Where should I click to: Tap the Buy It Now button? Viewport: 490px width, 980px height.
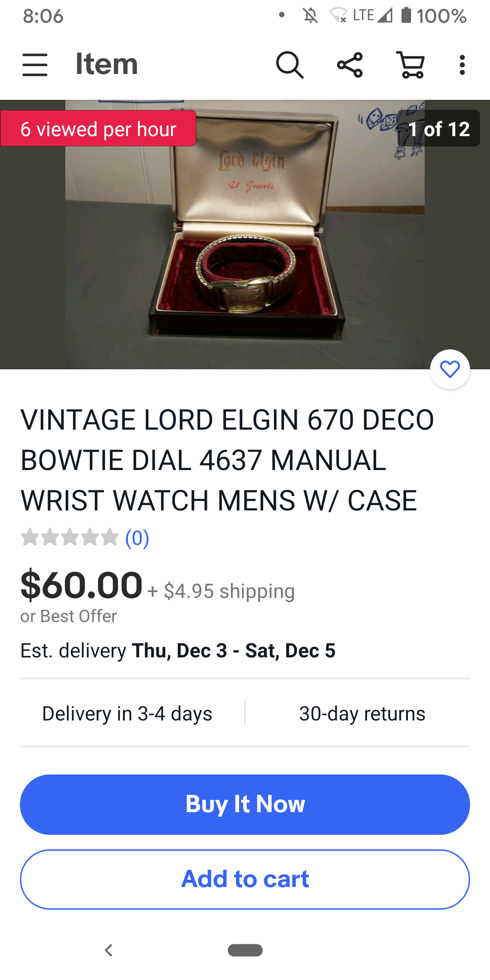point(245,804)
